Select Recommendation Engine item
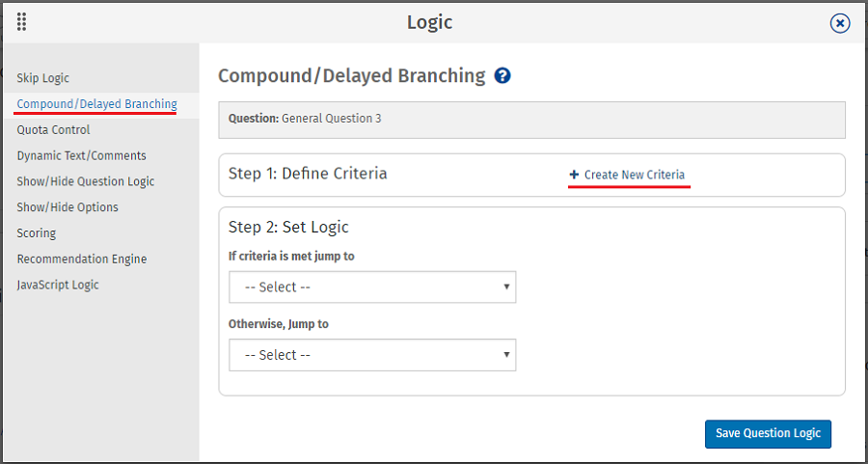This screenshot has height=464, width=868. pyautogui.click(x=82, y=259)
